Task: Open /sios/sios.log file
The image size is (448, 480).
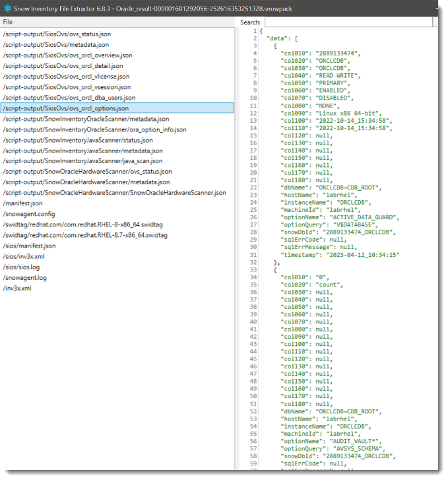Action: (x=21, y=267)
